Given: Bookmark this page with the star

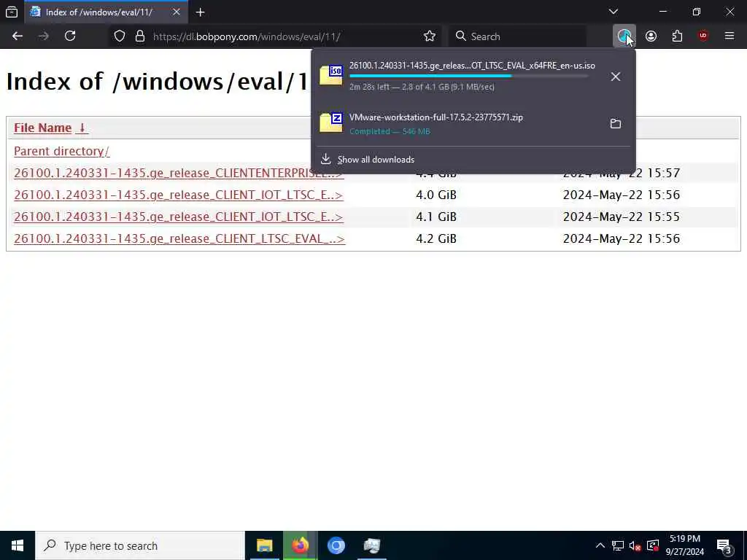Looking at the screenshot, I should click(x=429, y=36).
